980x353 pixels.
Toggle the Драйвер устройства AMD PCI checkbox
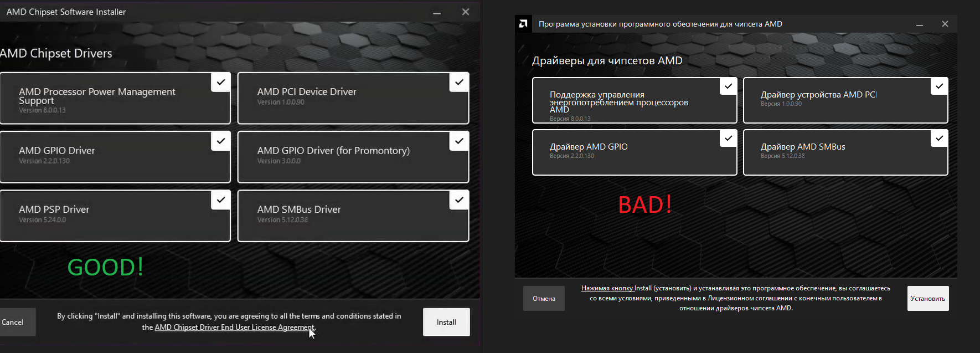pos(939,86)
